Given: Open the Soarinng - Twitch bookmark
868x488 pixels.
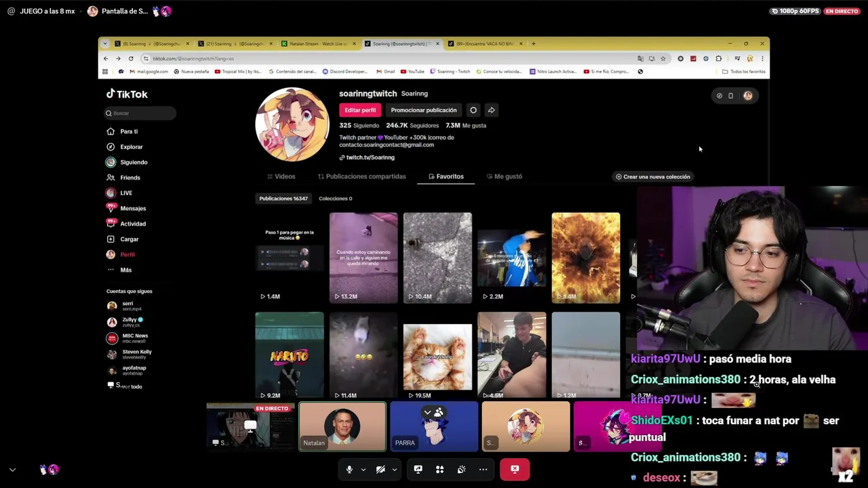Looking at the screenshot, I should click(450, 71).
